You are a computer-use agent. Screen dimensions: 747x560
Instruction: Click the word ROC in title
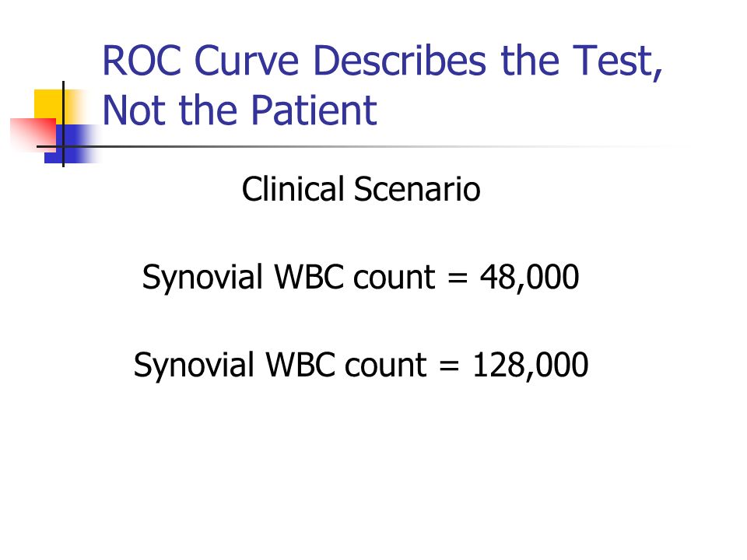point(142,61)
